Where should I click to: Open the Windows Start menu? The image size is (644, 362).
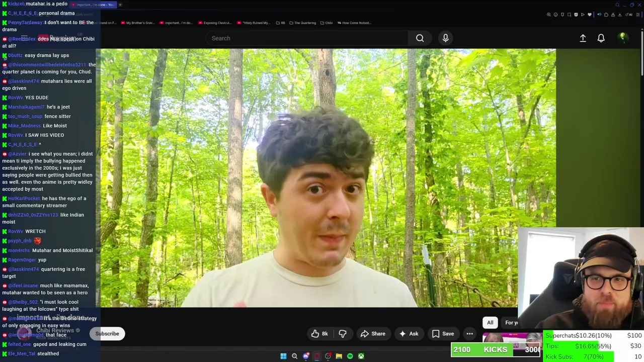coord(283,356)
